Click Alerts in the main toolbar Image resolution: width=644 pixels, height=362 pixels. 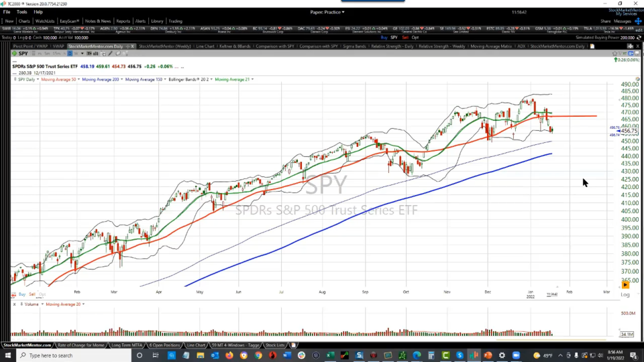click(140, 21)
